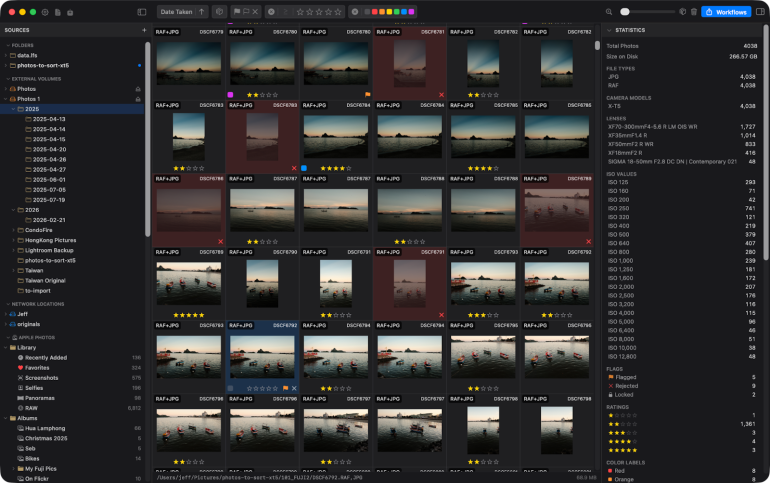Viewport: 770px width, 483px height.
Task: Toggle flag on selected DSCF6792 thumbnail
Action: coord(285,388)
